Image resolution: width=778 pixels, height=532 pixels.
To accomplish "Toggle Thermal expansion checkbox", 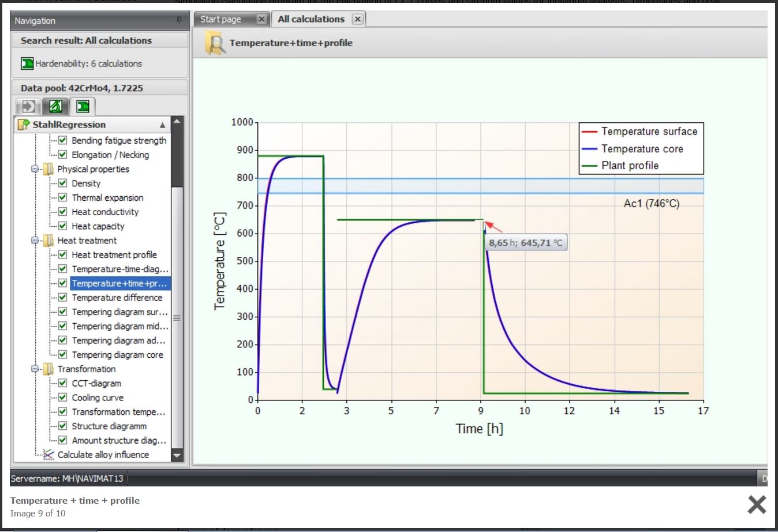I will coord(63,197).
